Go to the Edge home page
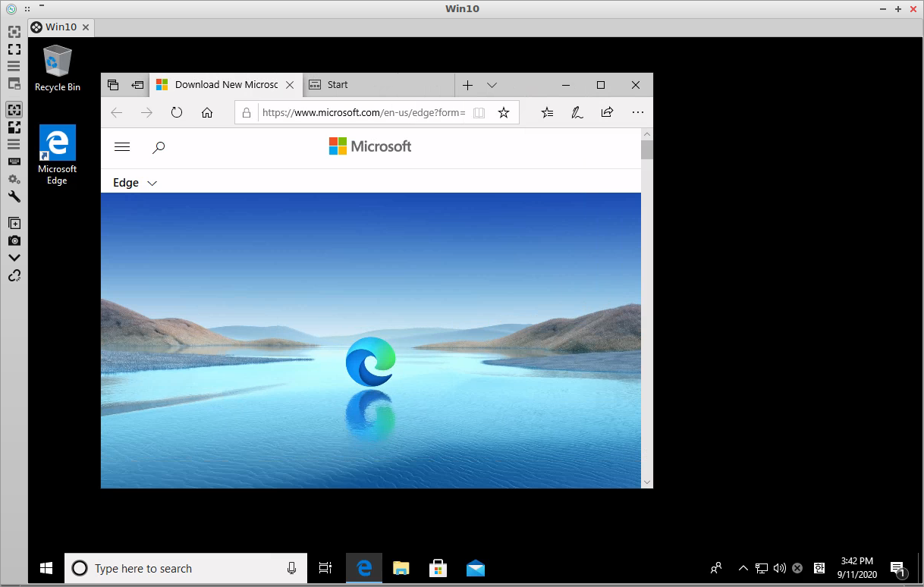This screenshot has height=587, width=924. [207, 112]
